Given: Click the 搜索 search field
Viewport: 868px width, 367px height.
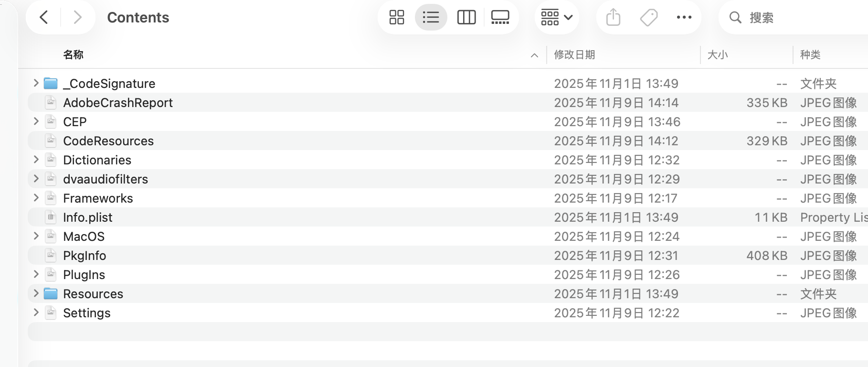Looking at the screenshot, I should click(793, 18).
